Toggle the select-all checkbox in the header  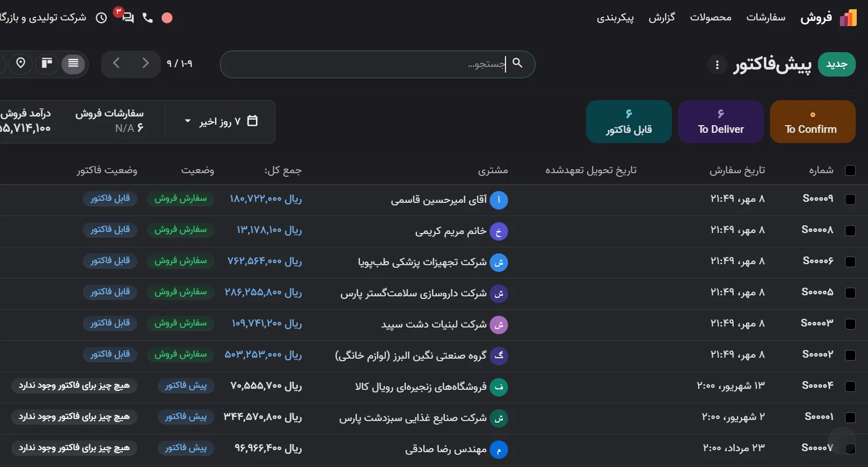850,171
